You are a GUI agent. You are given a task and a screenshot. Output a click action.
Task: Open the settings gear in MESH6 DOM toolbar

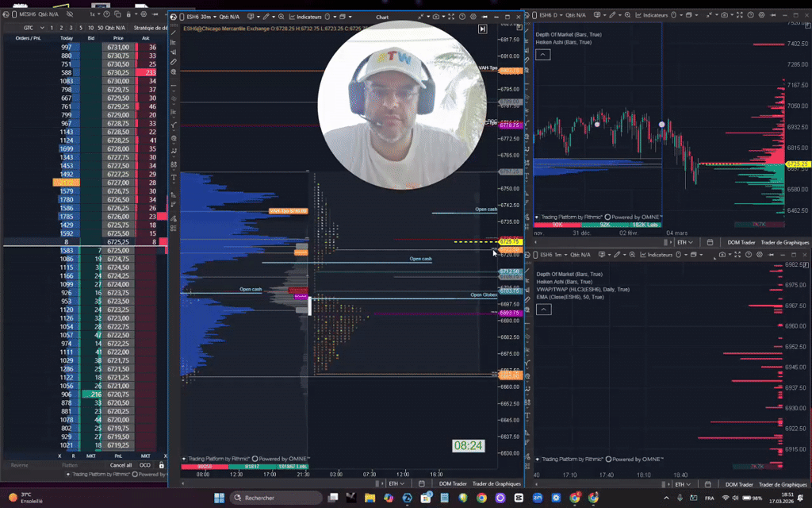pos(144,14)
